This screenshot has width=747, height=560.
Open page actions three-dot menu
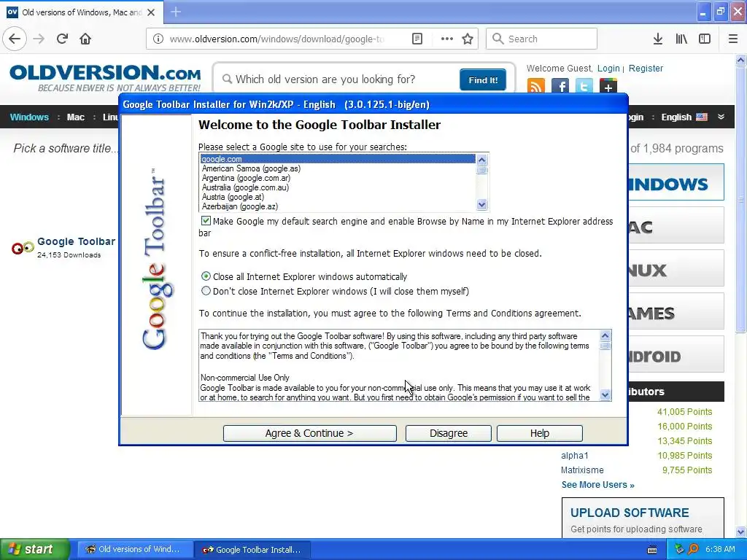pyautogui.click(x=447, y=39)
